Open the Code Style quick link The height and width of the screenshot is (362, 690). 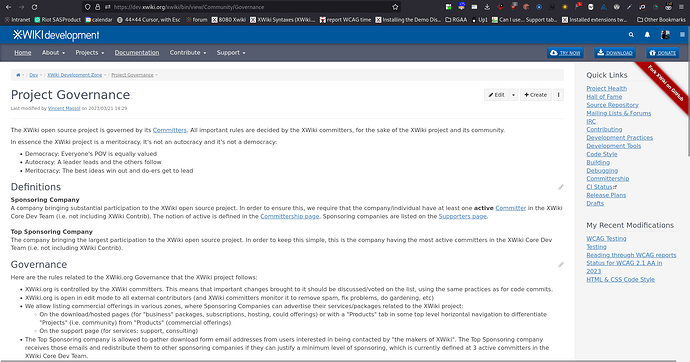click(x=602, y=154)
